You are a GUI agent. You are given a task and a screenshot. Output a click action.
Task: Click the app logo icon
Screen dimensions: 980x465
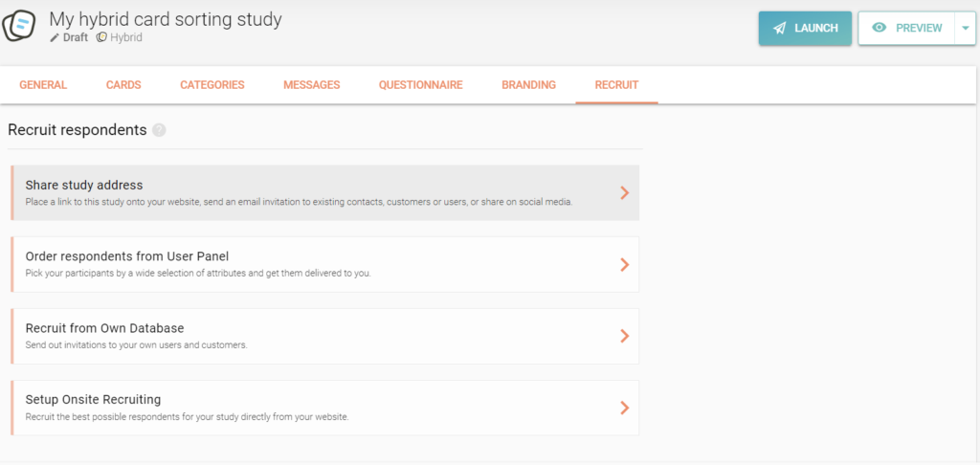click(20, 26)
